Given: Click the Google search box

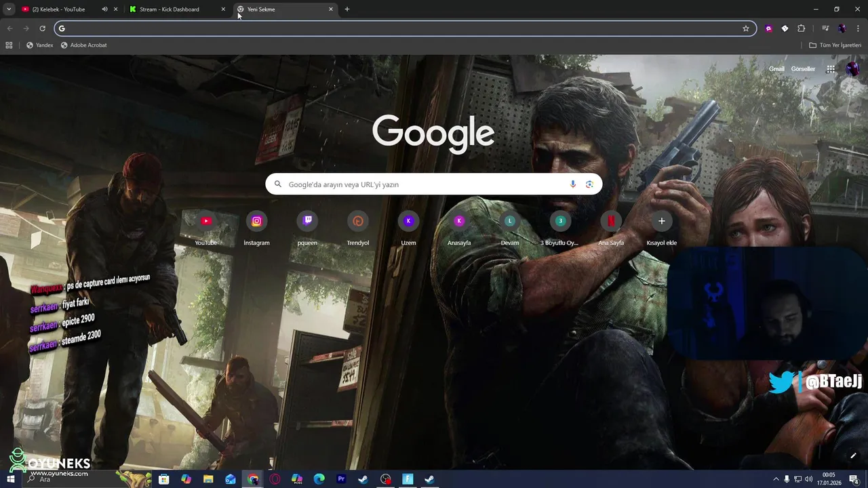Looking at the screenshot, I should click(433, 184).
